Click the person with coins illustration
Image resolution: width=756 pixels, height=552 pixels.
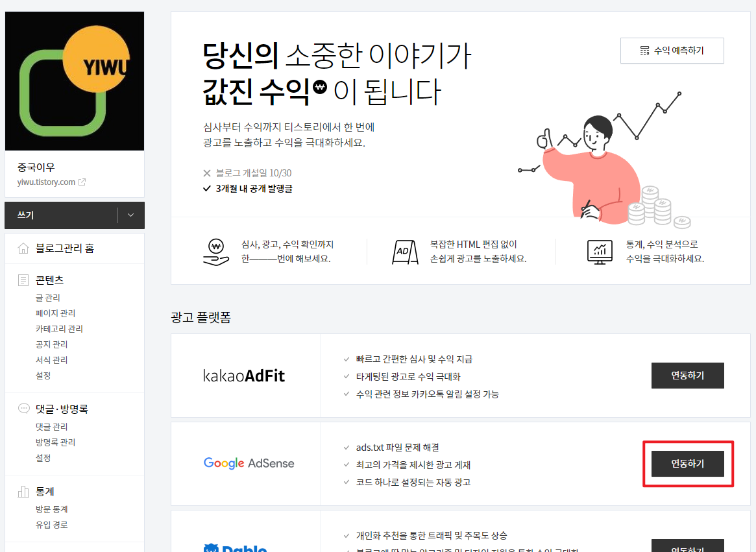tap(605, 160)
